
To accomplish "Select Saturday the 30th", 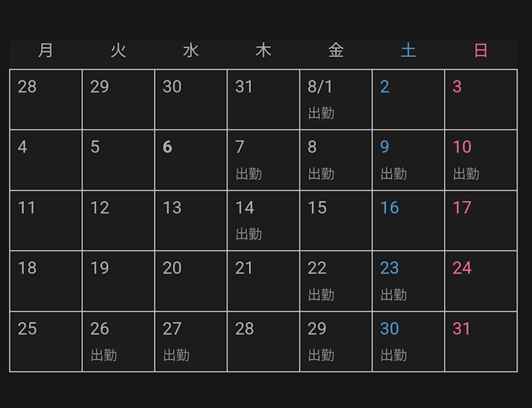I will point(408,341).
